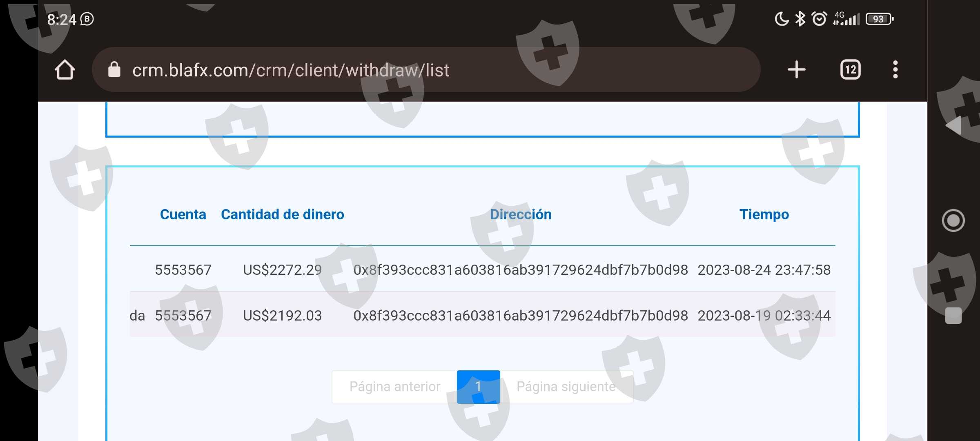
Task: Tap the Bluetooth status icon
Action: [x=800, y=19]
